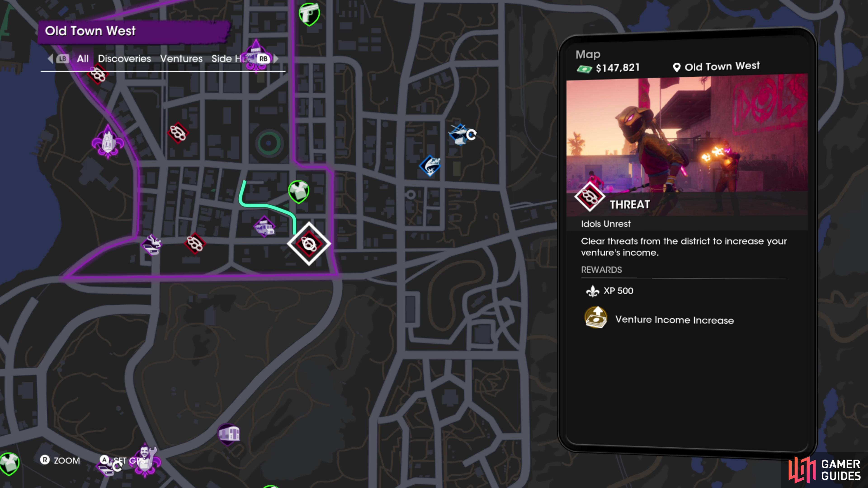Image resolution: width=868 pixels, height=488 pixels.
Task: Select the mechanic garage fleur-de-lis icon
Action: pos(145,460)
